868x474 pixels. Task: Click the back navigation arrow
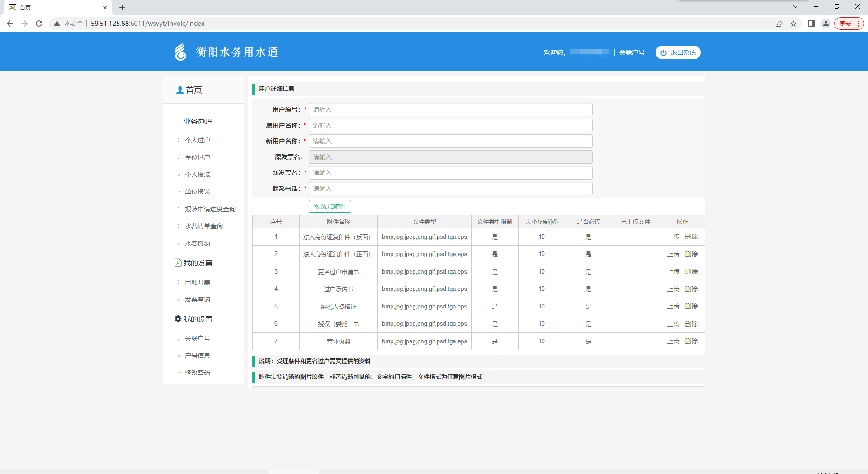click(x=10, y=24)
